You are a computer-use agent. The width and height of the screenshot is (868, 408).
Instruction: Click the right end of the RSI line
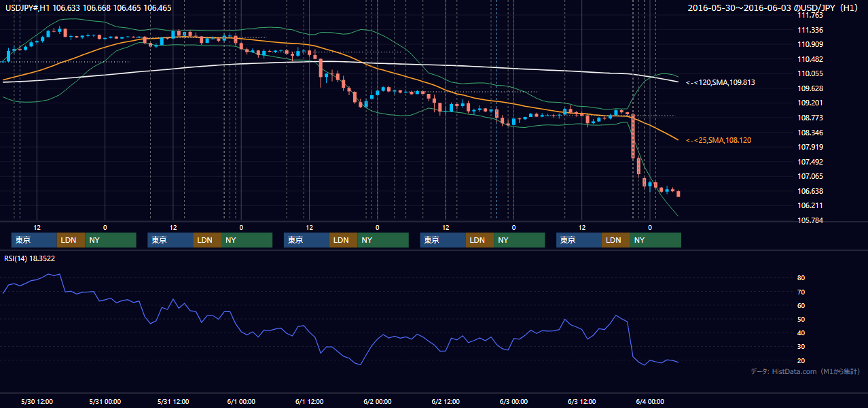[x=678, y=362]
